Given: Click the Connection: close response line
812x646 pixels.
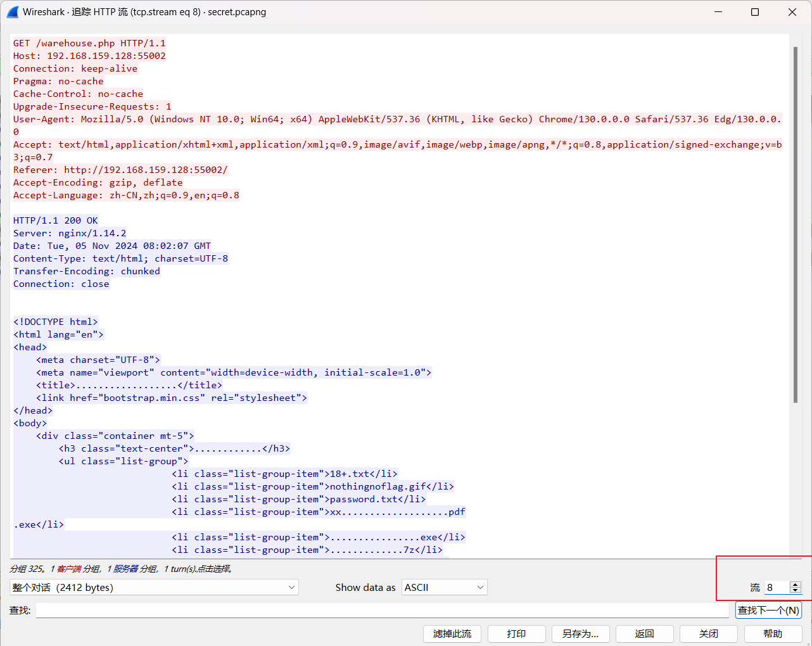Looking at the screenshot, I should (x=61, y=284).
